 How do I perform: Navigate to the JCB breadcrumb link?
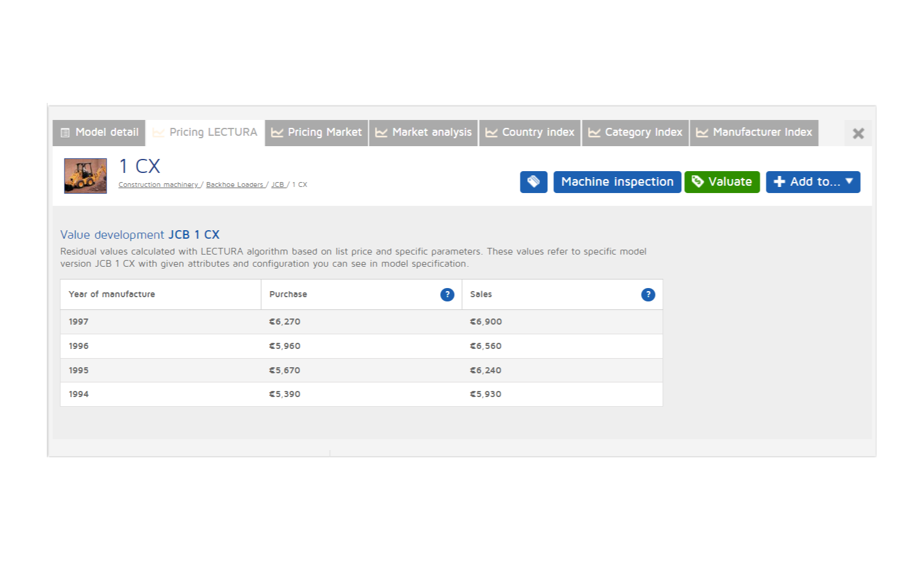point(278,185)
